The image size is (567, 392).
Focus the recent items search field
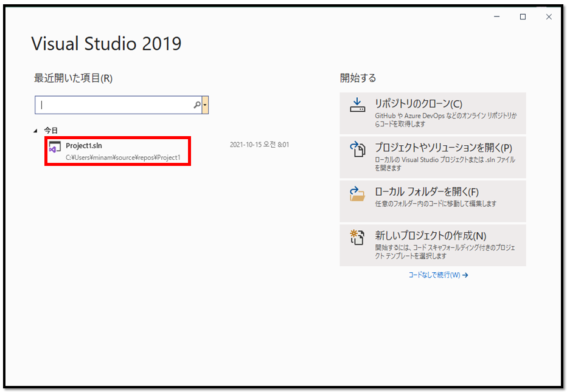[x=118, y=105]
